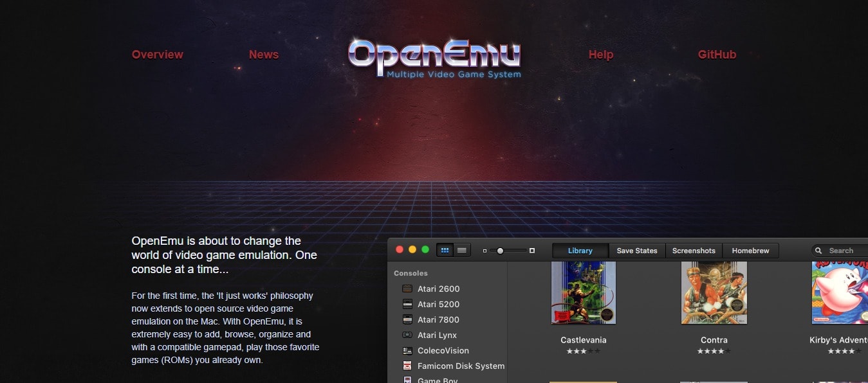Open the Help page
Screen dimensions: 868x383
601,55
